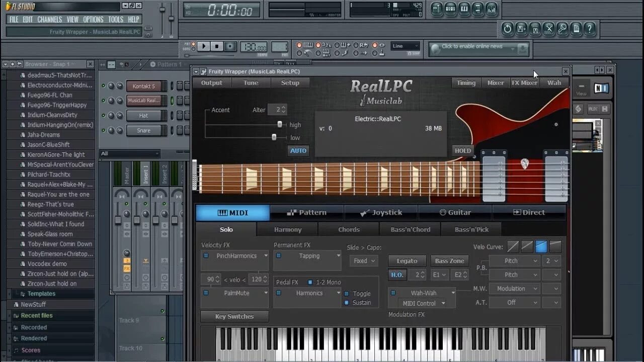The width and height of the screenshot is (644, 362).
Task: Click the Key Switches button
Action: pyautogui.click(x=234, y=316)
